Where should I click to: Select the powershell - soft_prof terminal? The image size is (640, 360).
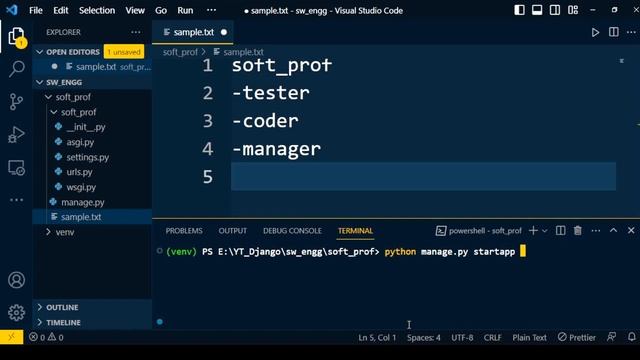coord(478,231)
